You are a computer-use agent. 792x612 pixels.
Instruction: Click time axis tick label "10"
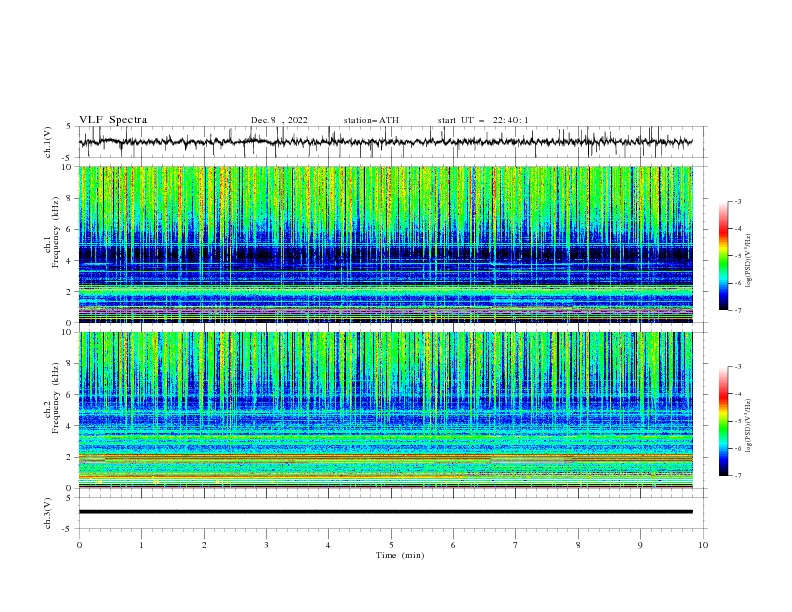click(703, 545)
